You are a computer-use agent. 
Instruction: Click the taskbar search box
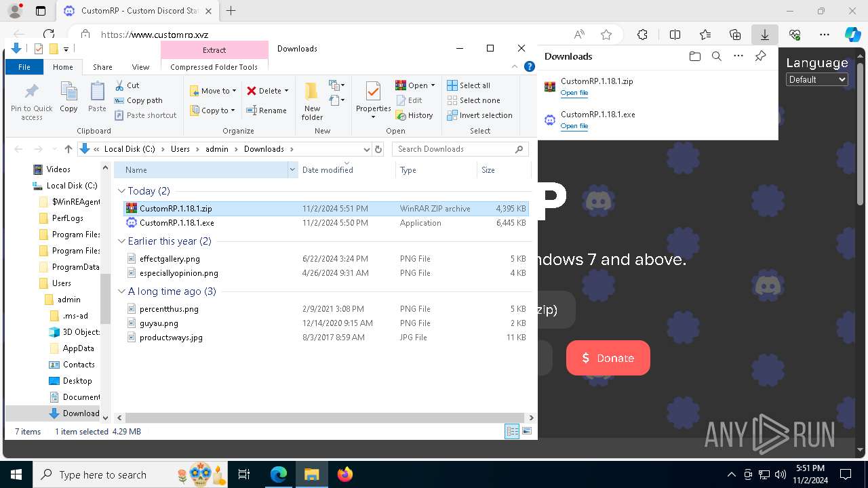tap(130, 474)
